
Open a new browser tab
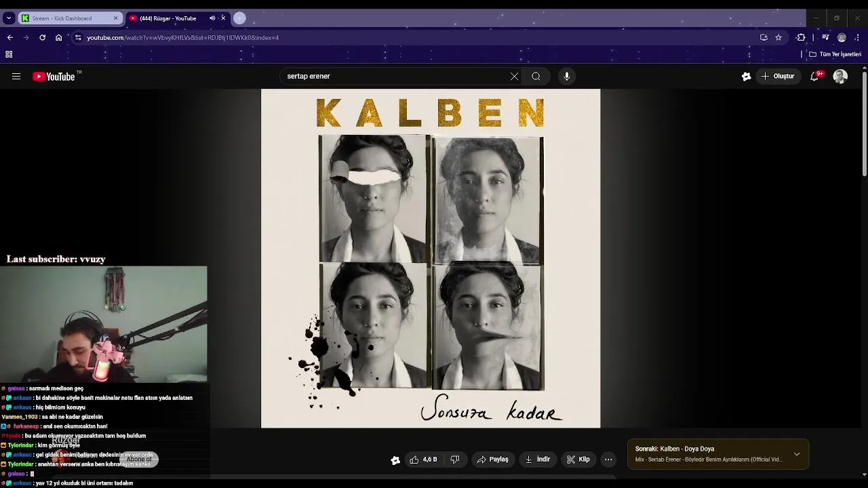[239, 18]
